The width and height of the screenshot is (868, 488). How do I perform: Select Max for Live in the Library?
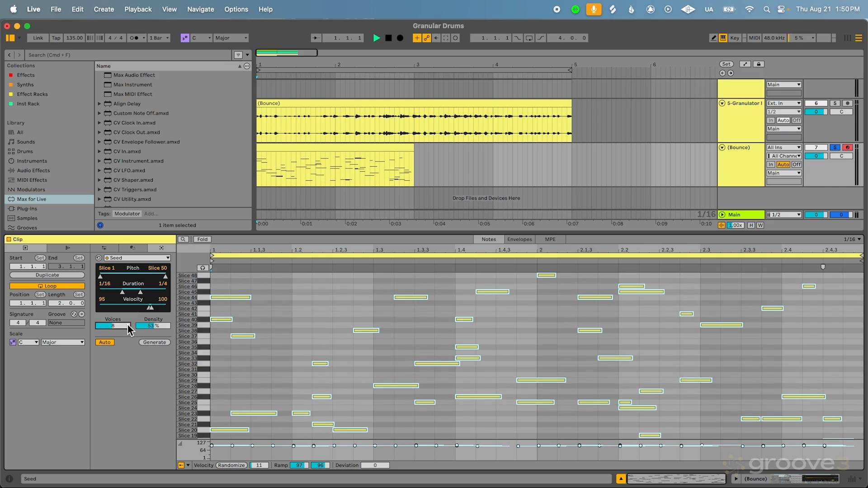pyautogui.click(x=32, y=199)
